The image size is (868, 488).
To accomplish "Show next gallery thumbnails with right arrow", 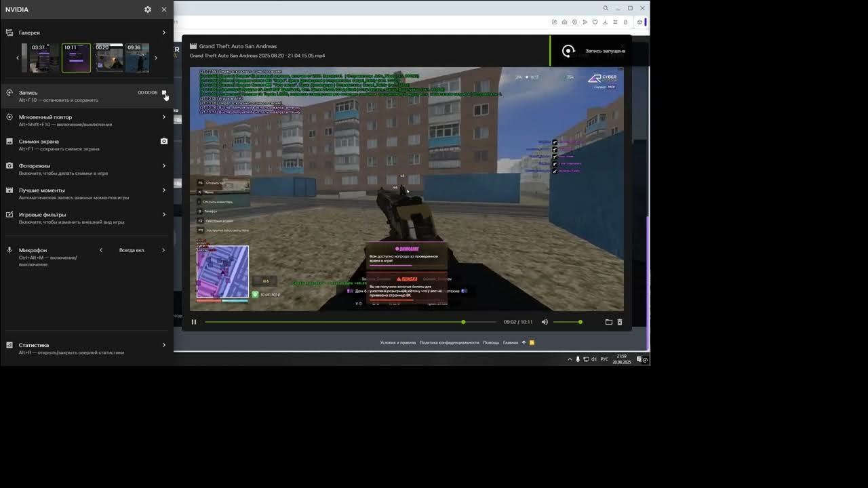I will tap(156, 58).
